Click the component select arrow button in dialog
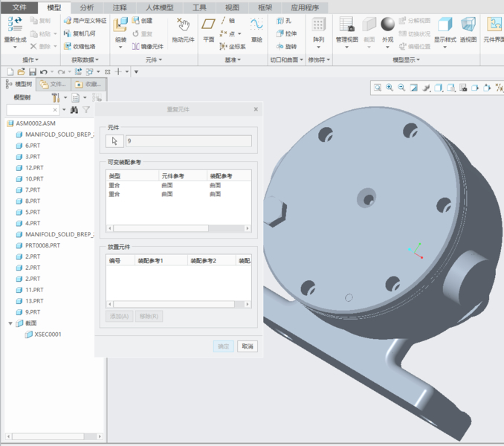This screenshot has width=504, height=446. (114, 141)
